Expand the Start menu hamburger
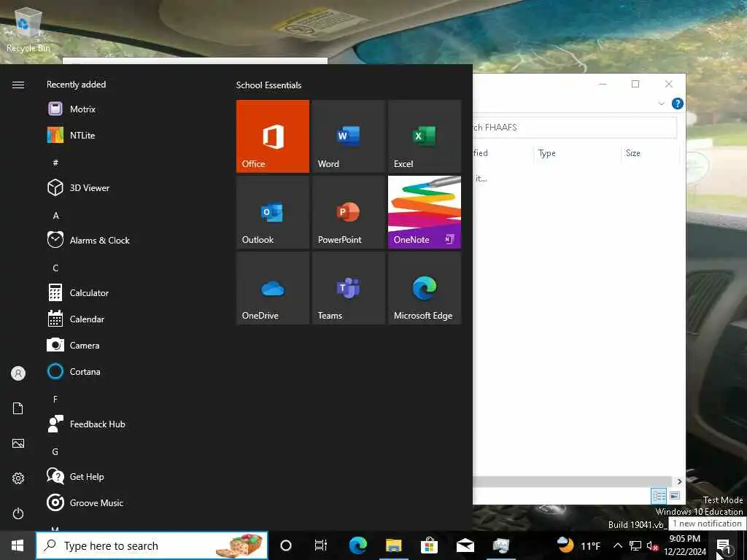Screen dimensions: 747x560 coord(18,85)
